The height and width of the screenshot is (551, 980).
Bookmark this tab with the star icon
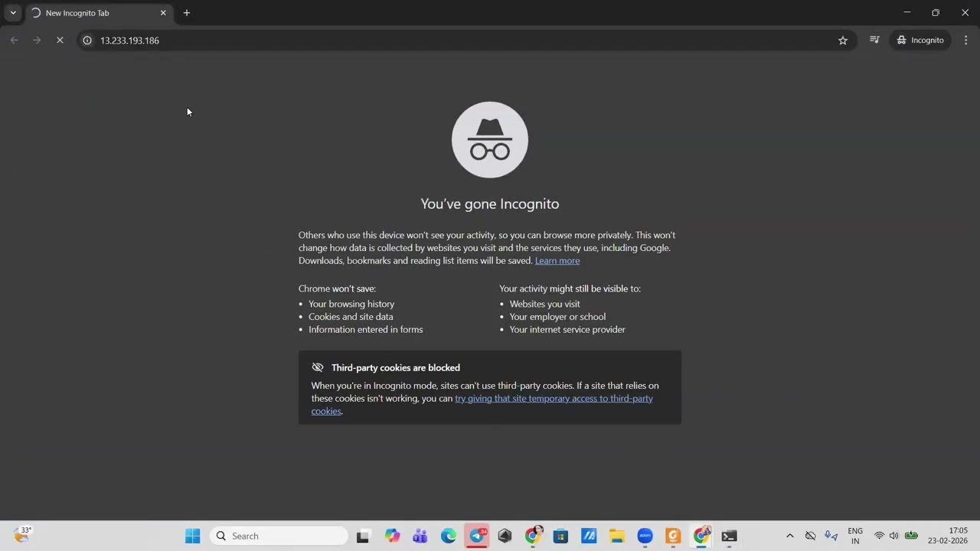[x=843, y=41]
